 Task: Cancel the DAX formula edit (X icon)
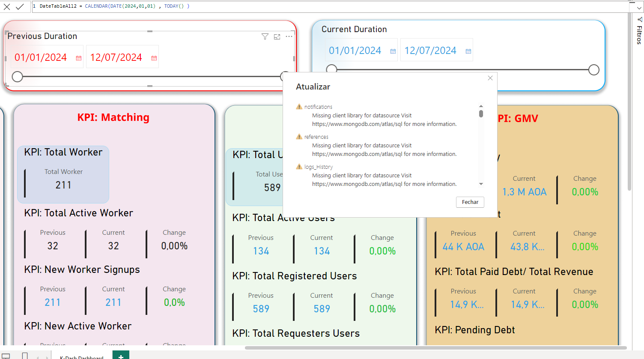7,7
